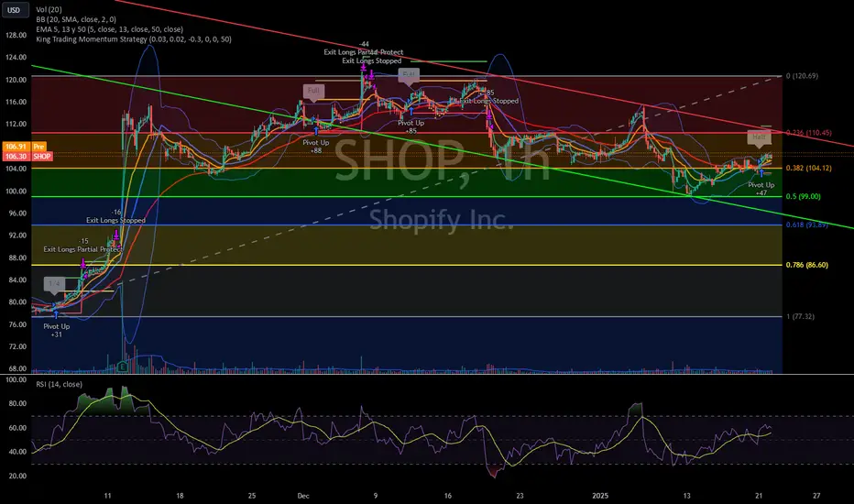The height and width of the screenshot is (504, 854).
Task: Select Fibonacci level 0.786 (86.60) label
Action: click(x=806, y=265)
